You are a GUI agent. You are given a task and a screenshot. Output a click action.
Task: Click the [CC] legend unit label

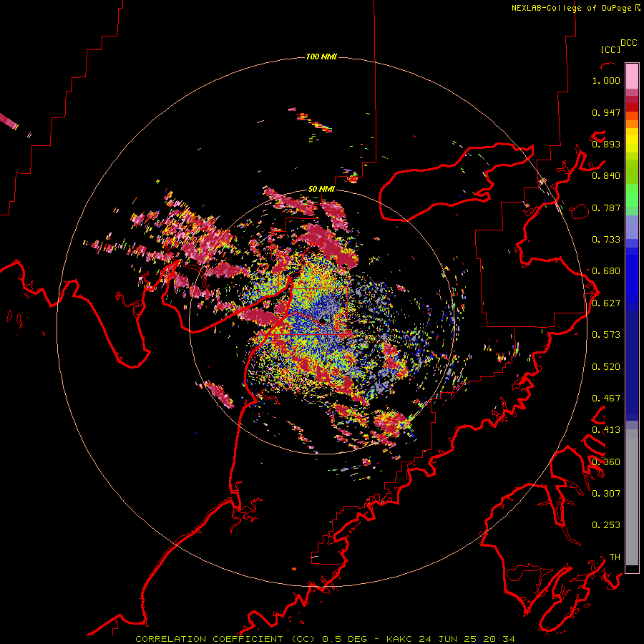[610, 49]
